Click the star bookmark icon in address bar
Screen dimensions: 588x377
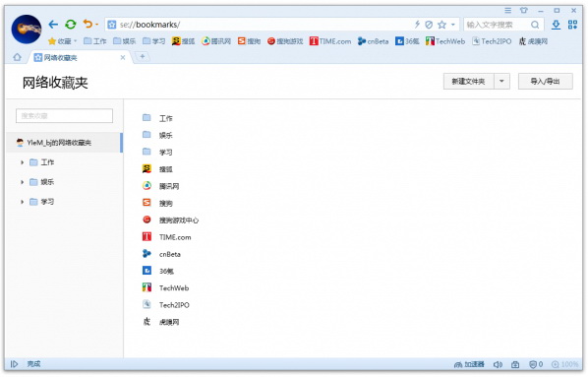pos(442,25)
